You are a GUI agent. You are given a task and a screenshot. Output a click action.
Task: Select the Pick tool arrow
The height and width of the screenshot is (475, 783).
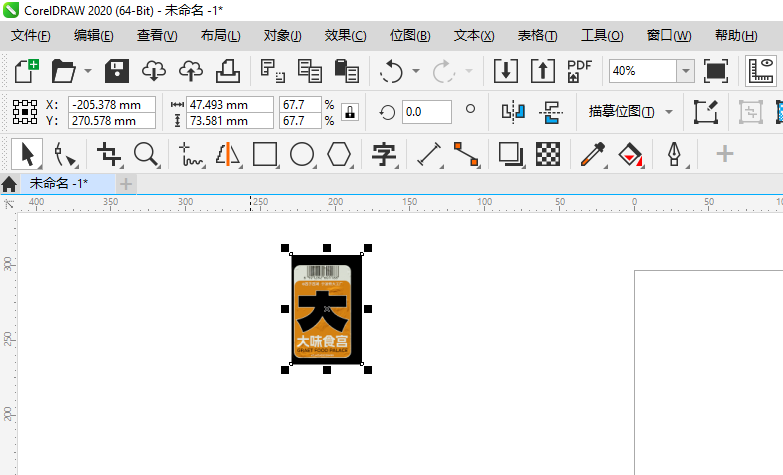27,154
